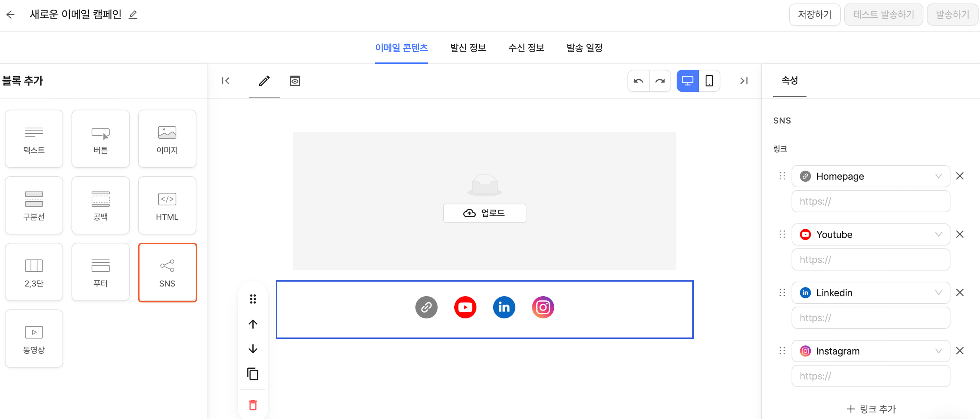This screenshot has width=980, height=419.
Task: Add a 동영상 video block
Action: [x=34, y=338]
